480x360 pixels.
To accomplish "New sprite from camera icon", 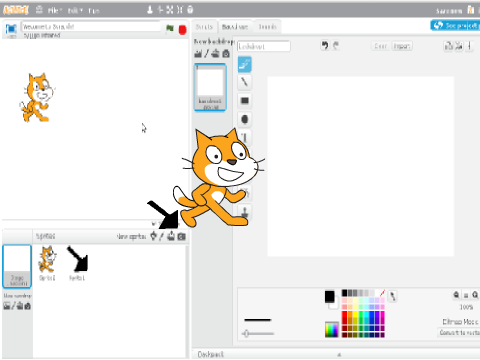I will [x=182, y=236].
